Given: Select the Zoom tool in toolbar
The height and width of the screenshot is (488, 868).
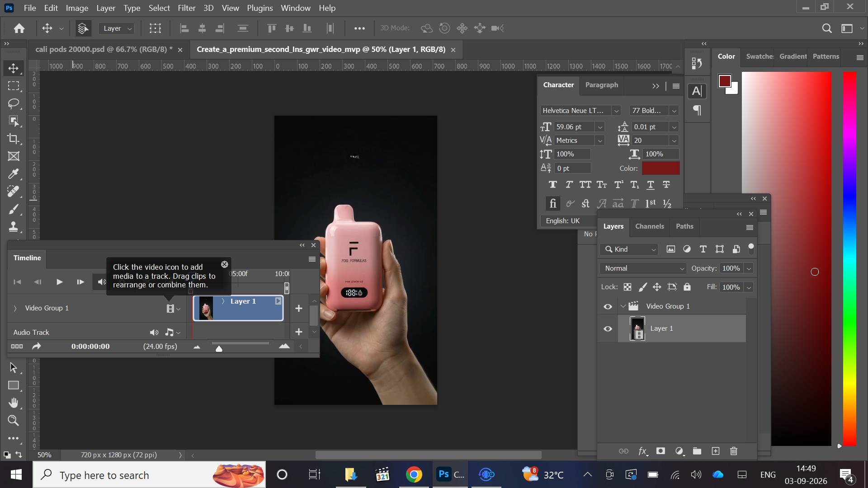Looking at the screenshot, I should [14, 421].
